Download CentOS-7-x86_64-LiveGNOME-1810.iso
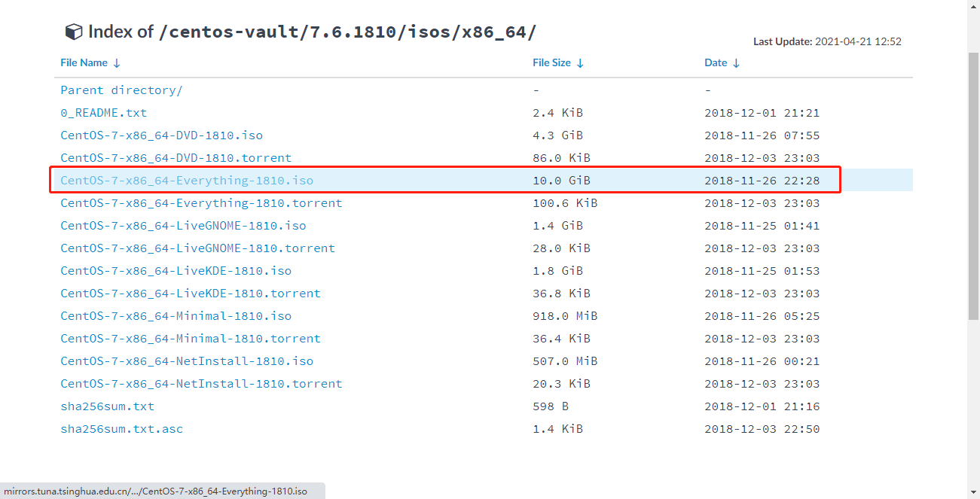Screen dimensions: 980x499 coord(183,226)
